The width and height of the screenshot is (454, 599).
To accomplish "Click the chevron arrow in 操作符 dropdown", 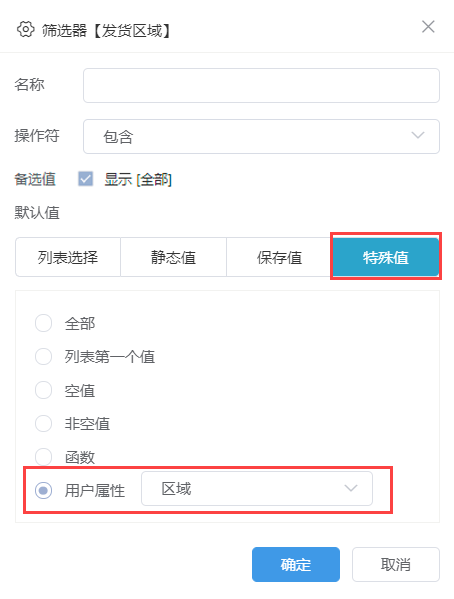I will coord(418,135).
